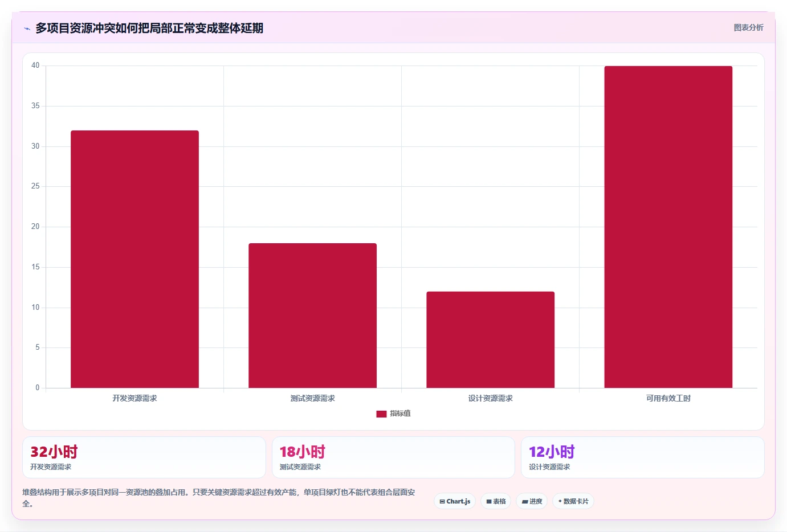The image size is (787, 532).
Task: Click the 测试资源需求 caption under 18小时
Action: (300, 467)
